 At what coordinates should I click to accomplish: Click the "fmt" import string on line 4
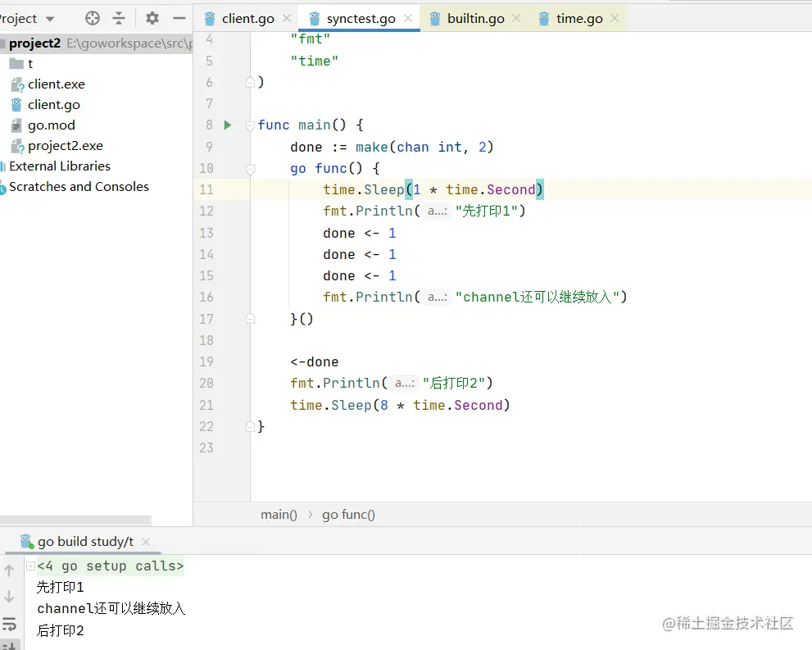point(311,39)
